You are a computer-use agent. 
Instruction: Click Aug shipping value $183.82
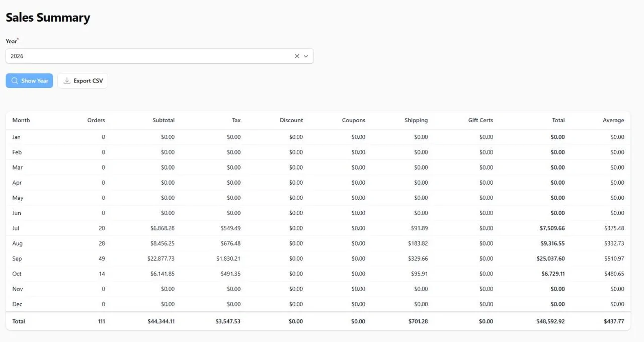(x=418, y=243)
